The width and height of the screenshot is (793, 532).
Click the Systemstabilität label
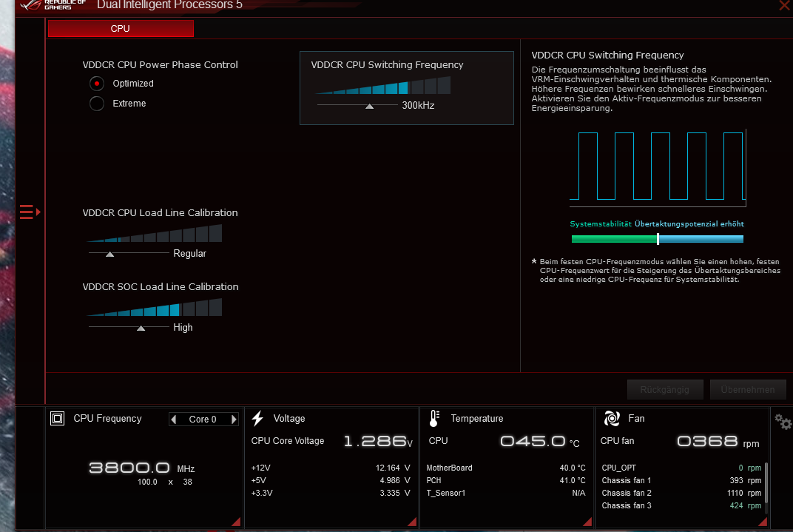601,223
